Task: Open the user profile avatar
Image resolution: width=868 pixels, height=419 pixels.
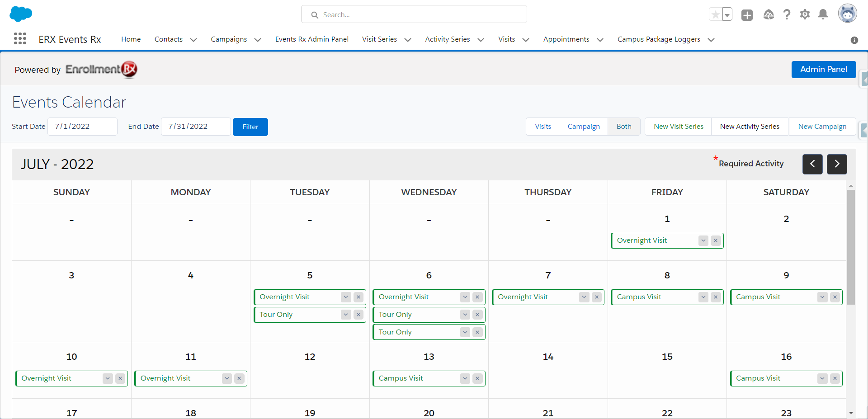Action: 847,14
